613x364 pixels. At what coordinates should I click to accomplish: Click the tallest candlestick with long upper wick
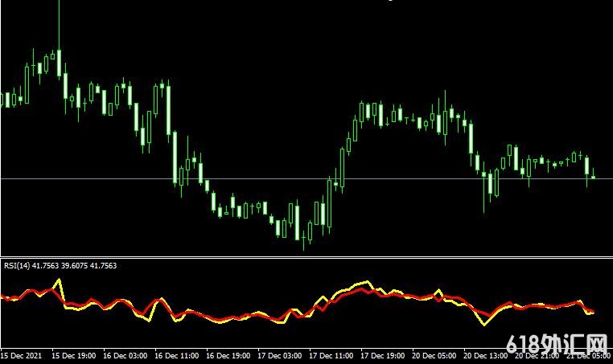point(59,39)
